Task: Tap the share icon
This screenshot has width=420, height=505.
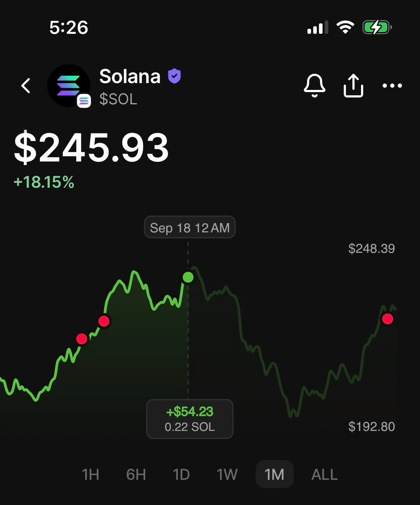Action: [353, 86]
